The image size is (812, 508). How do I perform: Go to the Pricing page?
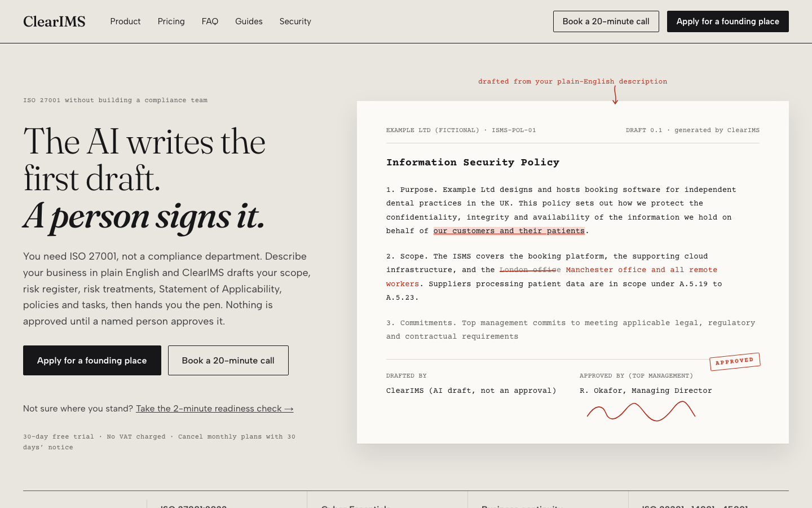tap(171, 21)
